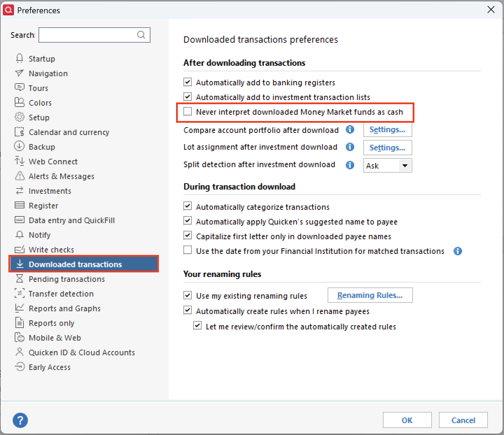Screen dimensions: 504x435
Task: Cancel the Preferences dialog
Action: click(x=463, y=420)
